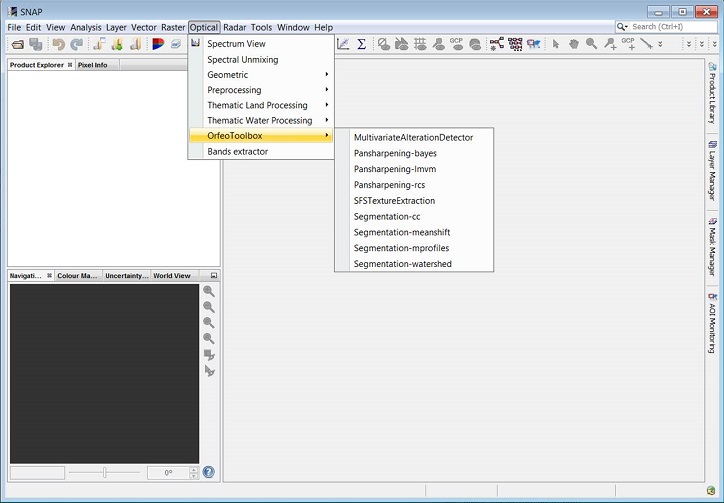Click the status bar globe icon
The image size is (724, 503).
(x=711, y=491)
